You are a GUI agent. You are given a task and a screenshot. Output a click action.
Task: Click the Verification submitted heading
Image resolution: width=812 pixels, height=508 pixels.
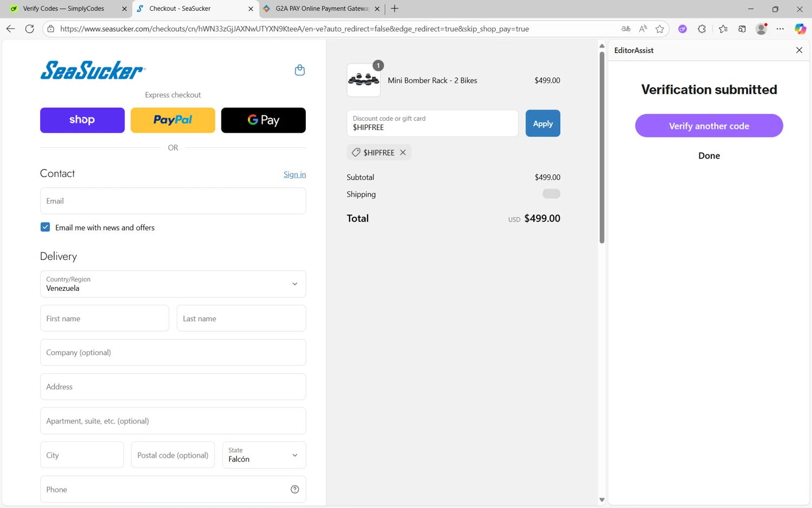pyautogui.click(x=709, y=89)
